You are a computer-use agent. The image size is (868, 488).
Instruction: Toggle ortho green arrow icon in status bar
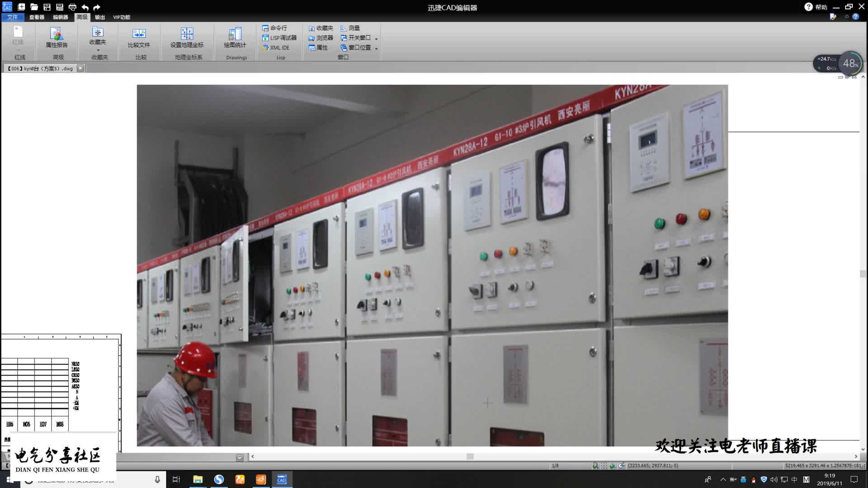pyautogui.click(x=612, y=466)
